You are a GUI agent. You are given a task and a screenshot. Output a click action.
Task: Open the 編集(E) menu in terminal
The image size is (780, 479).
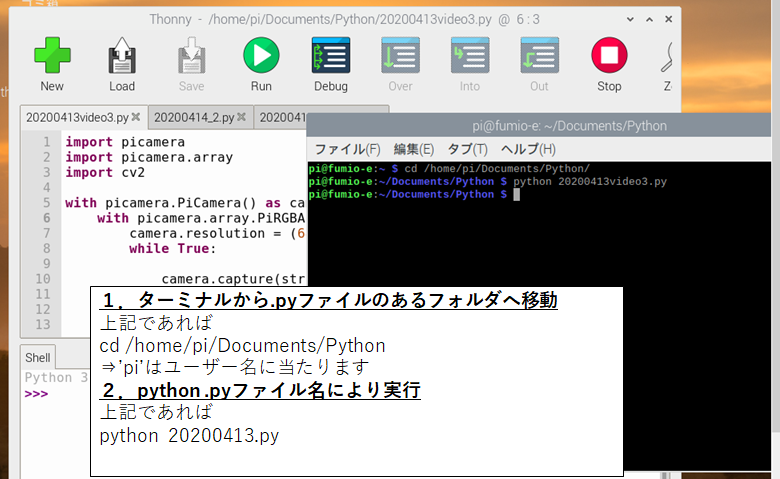click(x=413, y=149)
